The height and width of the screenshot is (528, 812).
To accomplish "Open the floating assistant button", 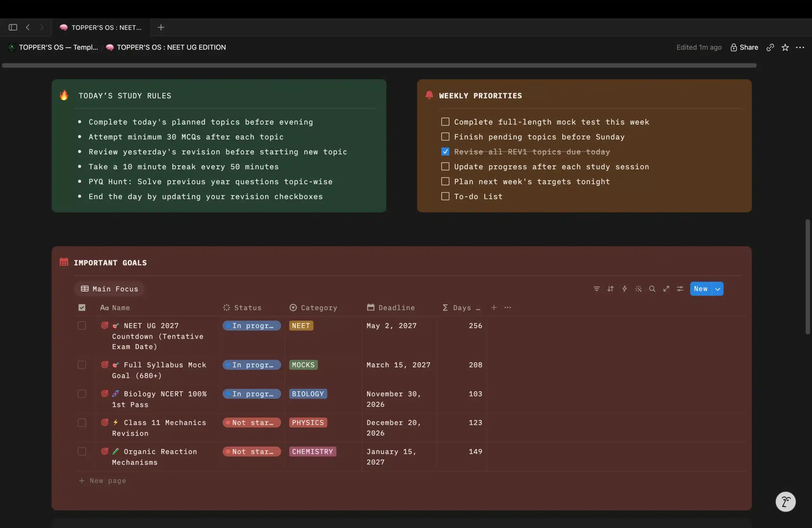I will 785,501.
